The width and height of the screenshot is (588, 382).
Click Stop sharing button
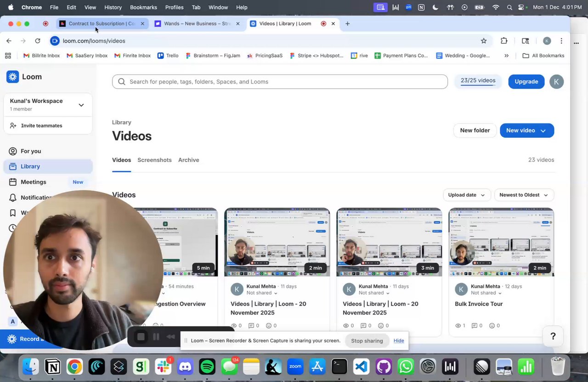pyautogui.click(x=367, y=341)
